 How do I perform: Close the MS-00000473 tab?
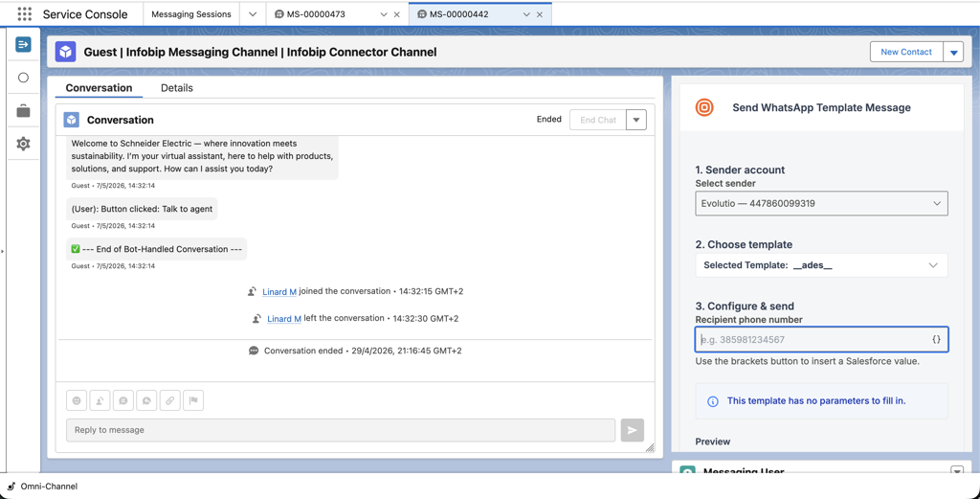[397, 14]
